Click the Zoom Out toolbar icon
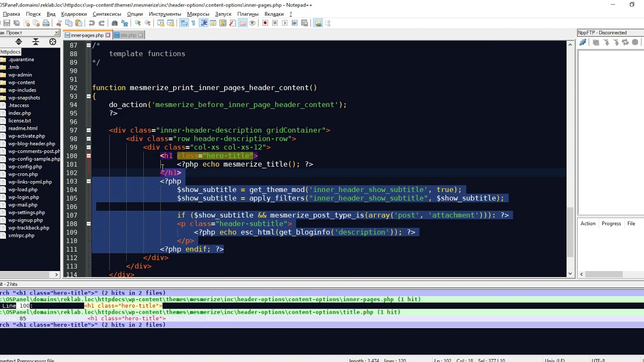This screenshot has width=644, height=362. click(x=147, y=23)
